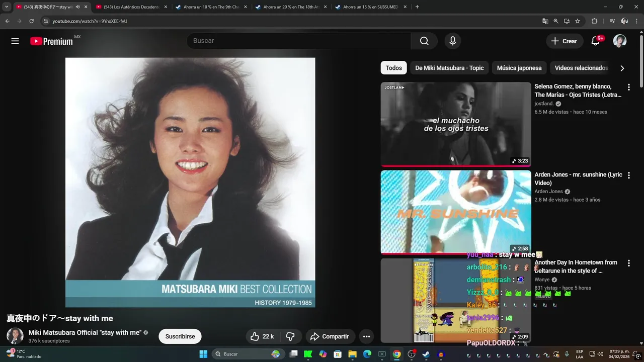Go back in browser history
This screenshot has width=644, height=362.
click(x=8, y=21)
